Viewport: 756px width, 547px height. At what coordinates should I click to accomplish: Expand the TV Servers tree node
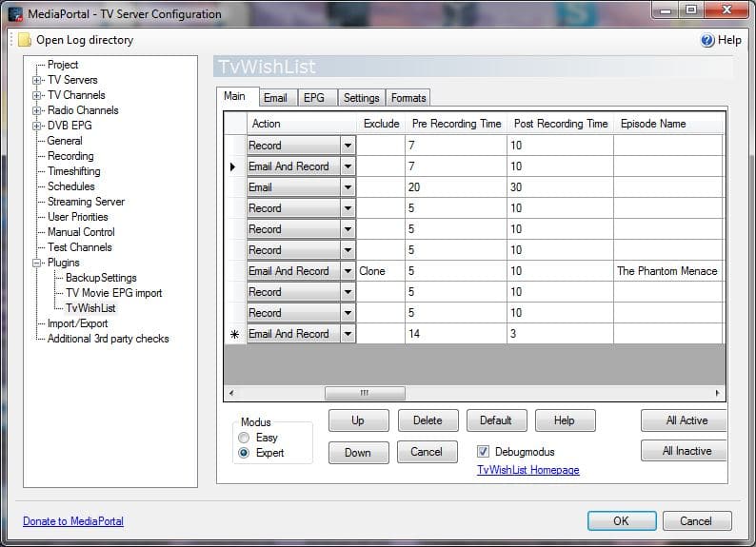36,80
